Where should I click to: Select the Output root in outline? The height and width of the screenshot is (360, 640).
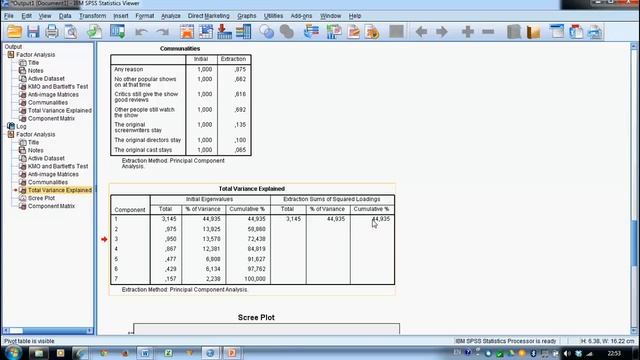pyautogui.click(x=13, y=47)
